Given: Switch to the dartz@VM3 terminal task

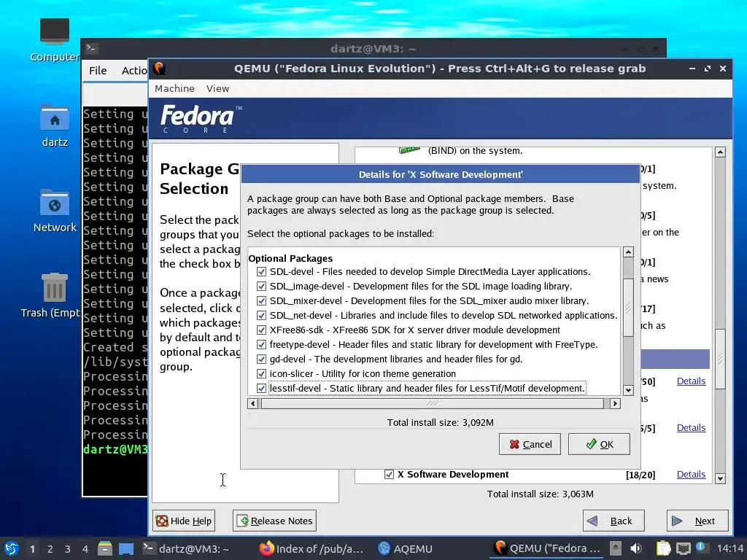Looking at the screenshot, I should 187,548.
